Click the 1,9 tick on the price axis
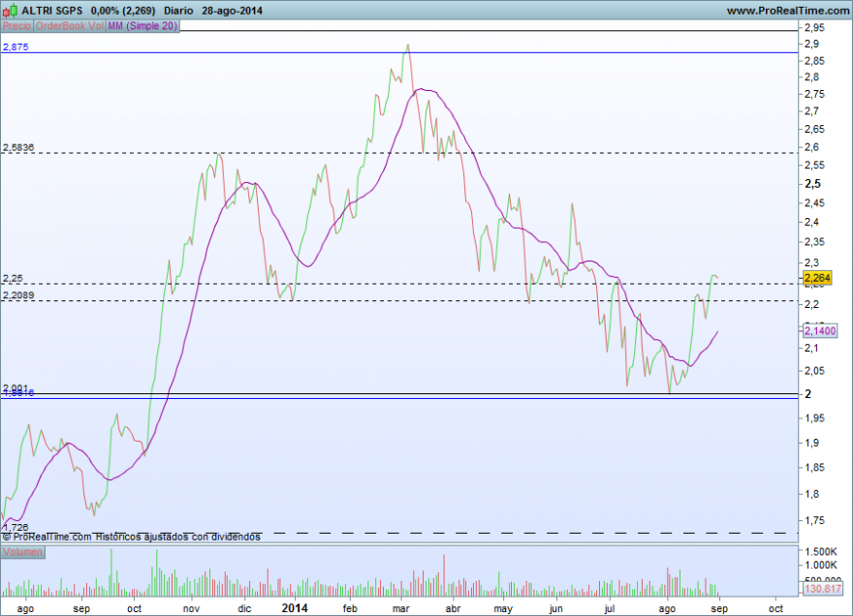 pos(811,443)
